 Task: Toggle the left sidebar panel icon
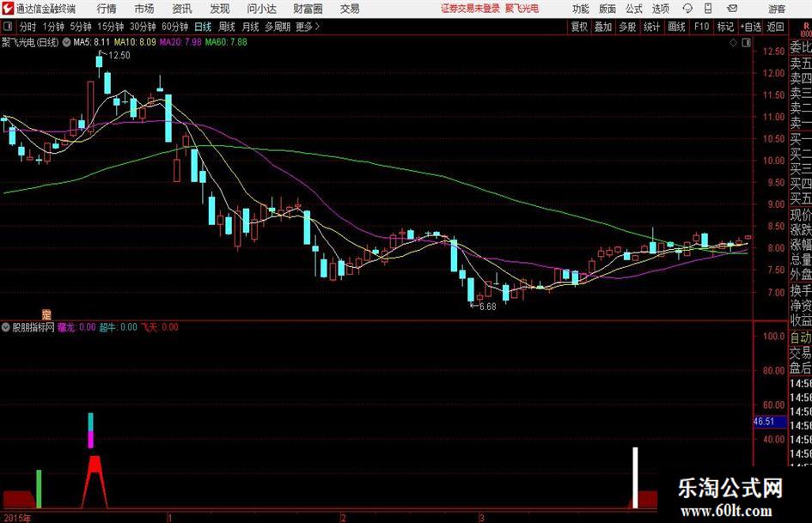[8, 27]
